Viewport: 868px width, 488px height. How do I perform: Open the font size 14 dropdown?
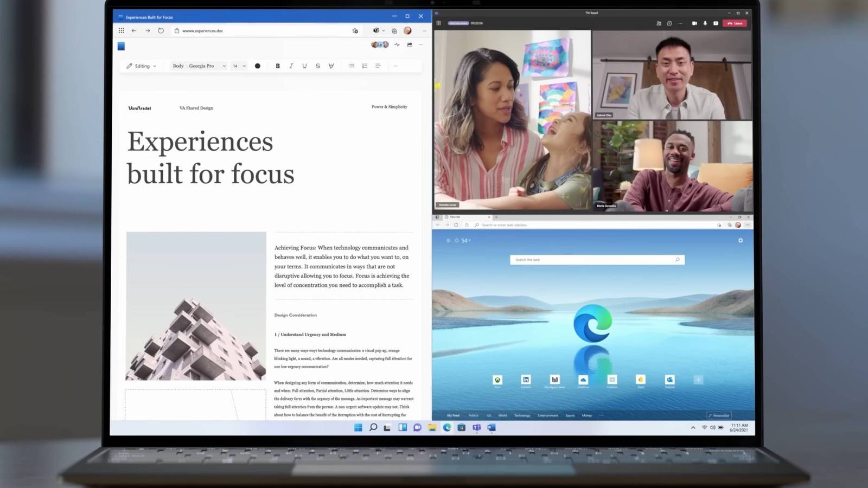pos(238,66)
